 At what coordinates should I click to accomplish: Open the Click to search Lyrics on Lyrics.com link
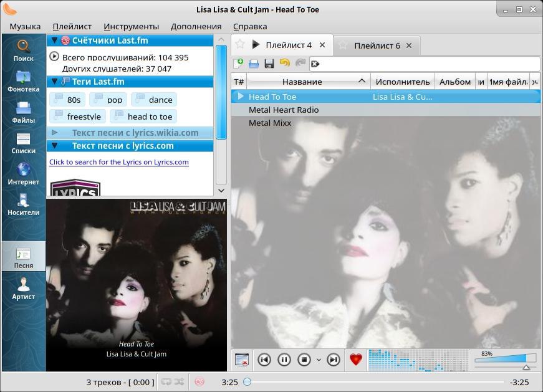119,162
